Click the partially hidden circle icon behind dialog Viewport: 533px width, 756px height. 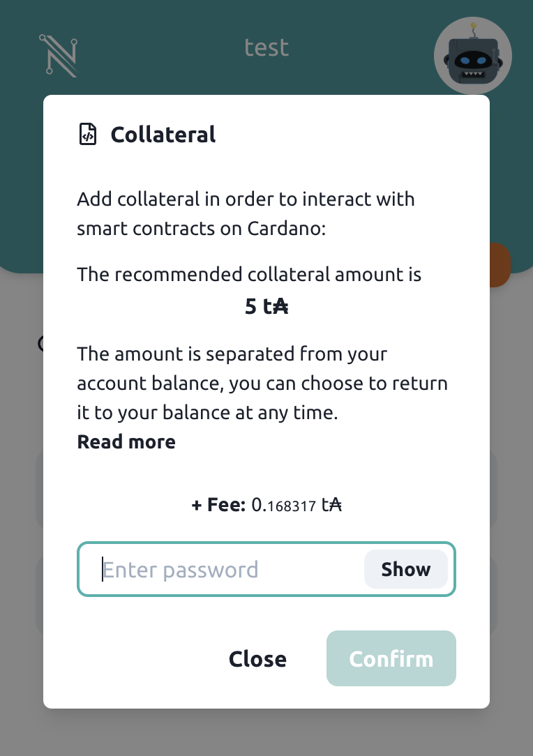[40, 343]
